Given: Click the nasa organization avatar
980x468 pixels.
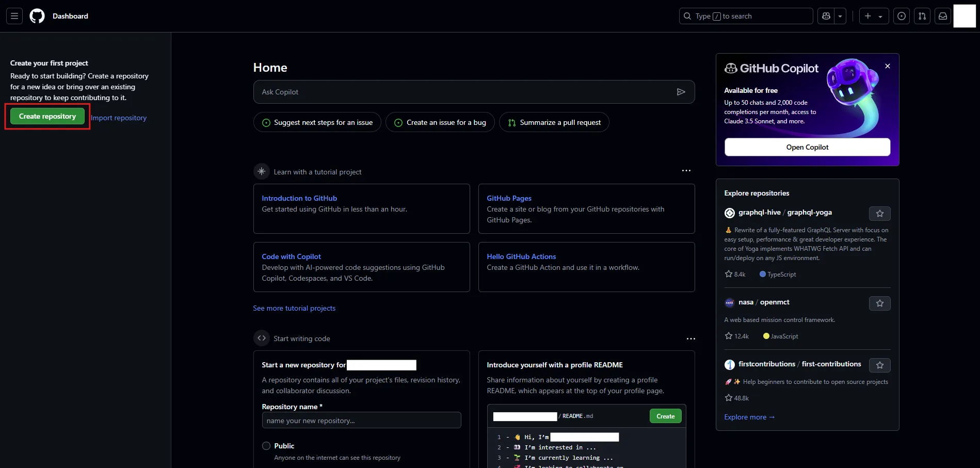Looking at the screenshot, I should pyautogui.click(x=729, y=302).
